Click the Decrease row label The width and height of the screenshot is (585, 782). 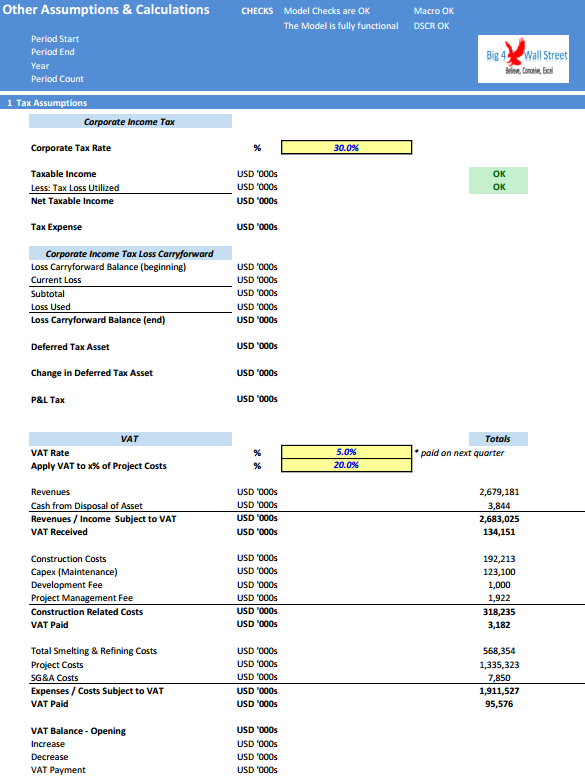pos(49,757)
